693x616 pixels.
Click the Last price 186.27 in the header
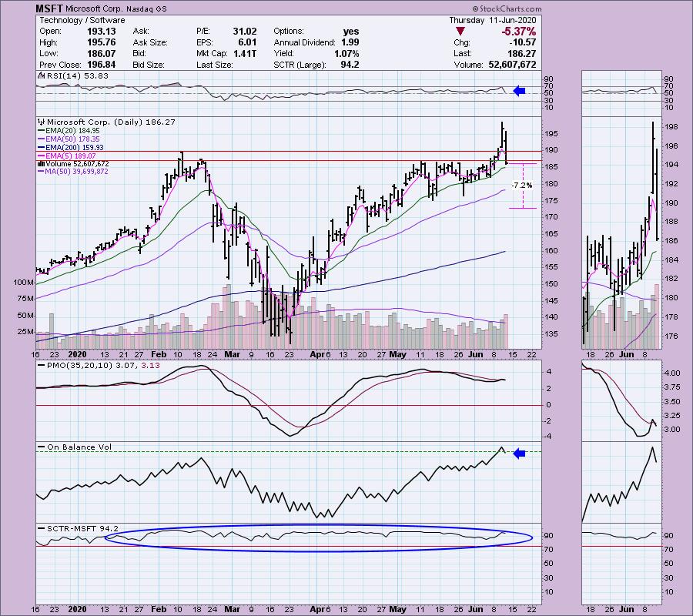click(522, 53)
